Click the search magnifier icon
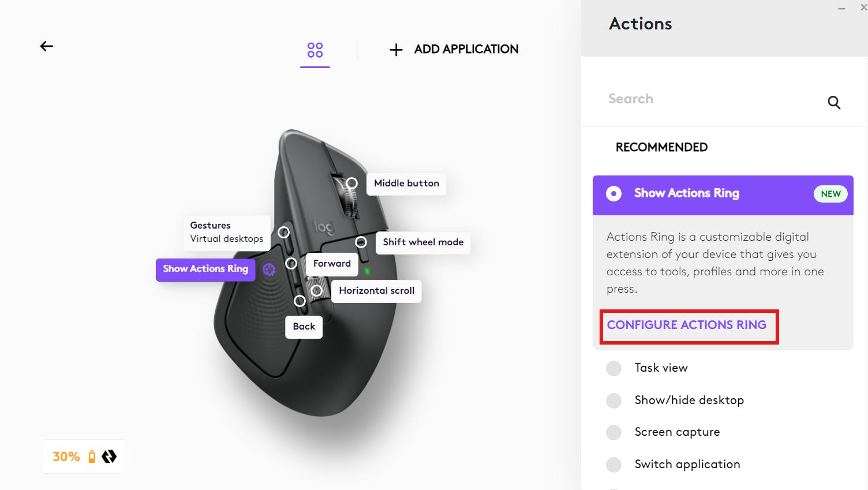This screenshot has height=490, width=868. (x=834, y=102)
